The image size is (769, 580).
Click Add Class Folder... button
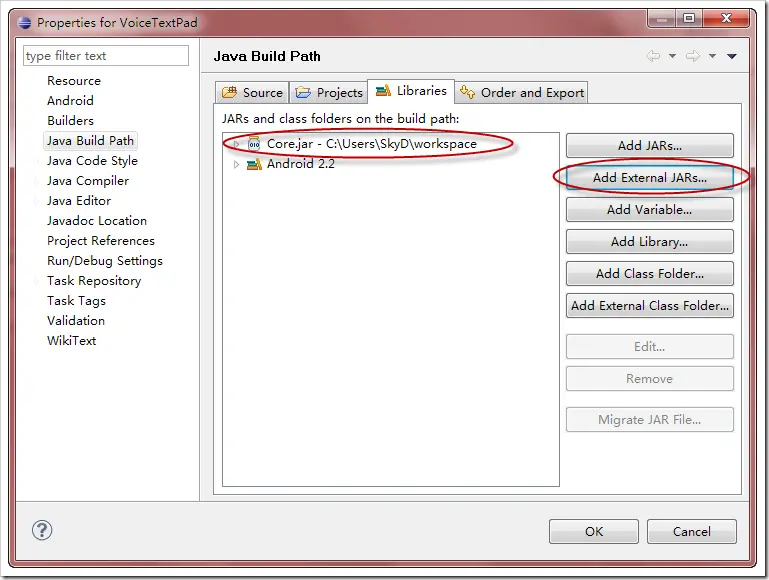click(x=650, y=274)
